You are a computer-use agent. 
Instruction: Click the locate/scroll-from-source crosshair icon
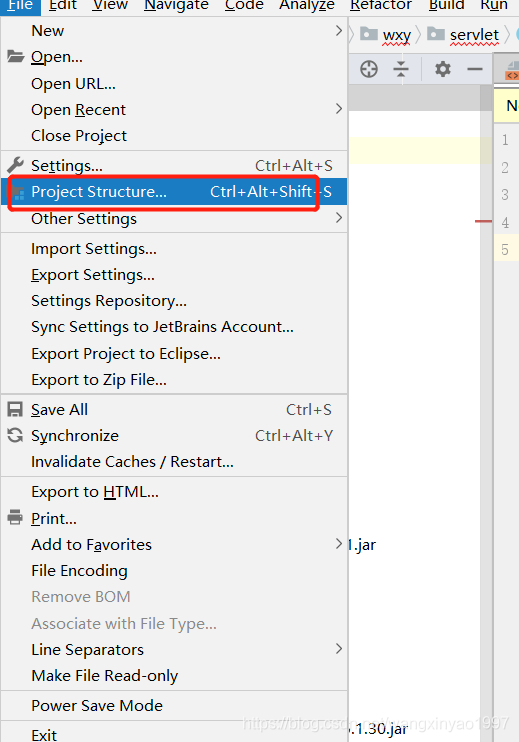pyautogui.click(x=369, y=69)
